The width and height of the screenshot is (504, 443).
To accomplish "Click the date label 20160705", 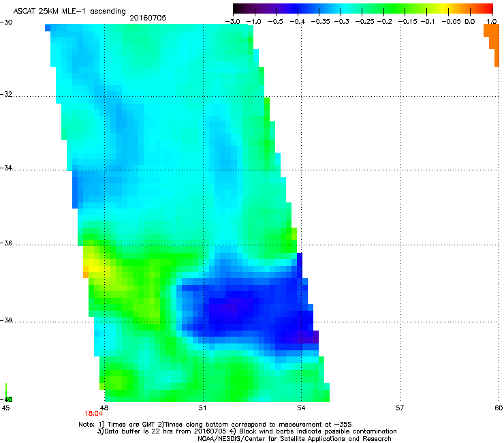I will click(x=148, y=18).
